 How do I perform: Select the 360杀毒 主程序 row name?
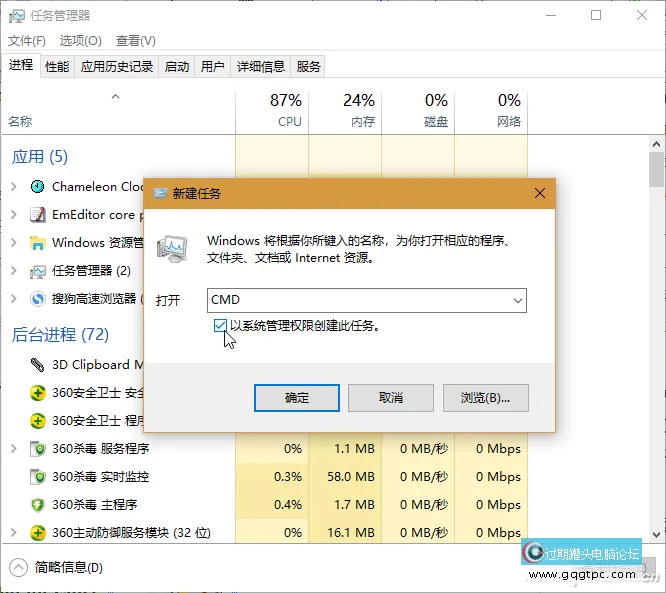click(x=94, y=505)
